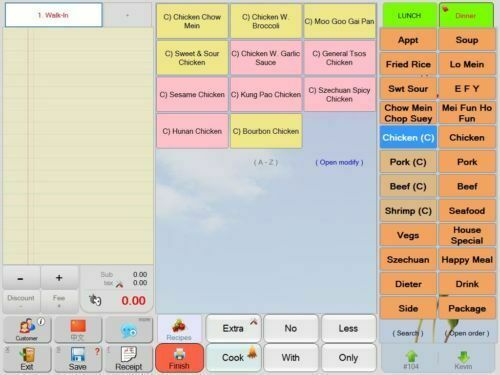This screenshot has height=375, width=500.
Task: Click the With modifier button
Action: (x=291, y=358)
